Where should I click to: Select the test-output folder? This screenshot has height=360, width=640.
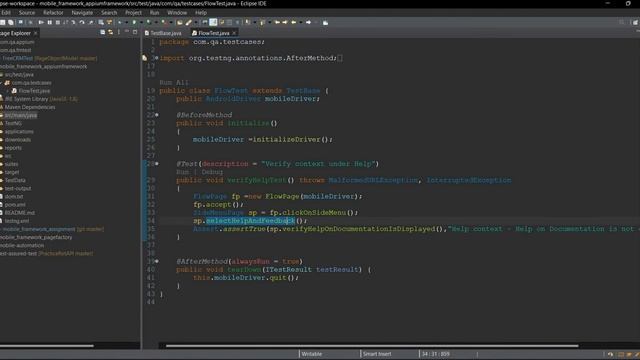click(x=18, y=188)
